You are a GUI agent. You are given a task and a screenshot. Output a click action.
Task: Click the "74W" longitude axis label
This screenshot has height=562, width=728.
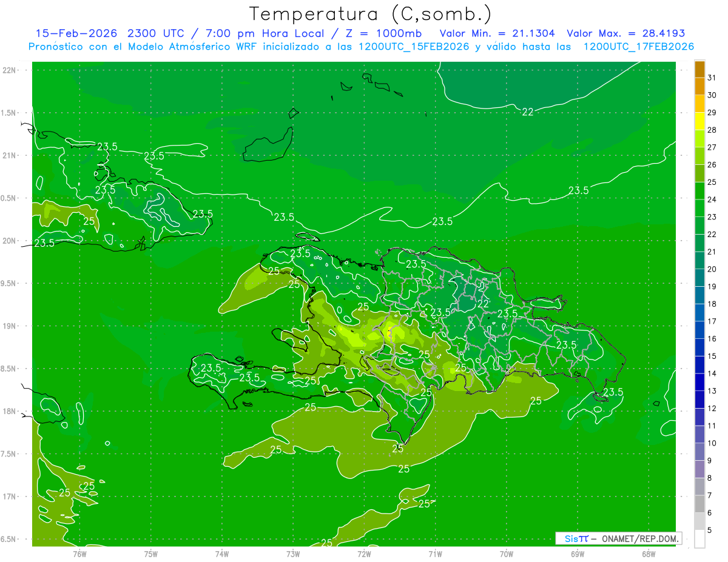[221, 554]
